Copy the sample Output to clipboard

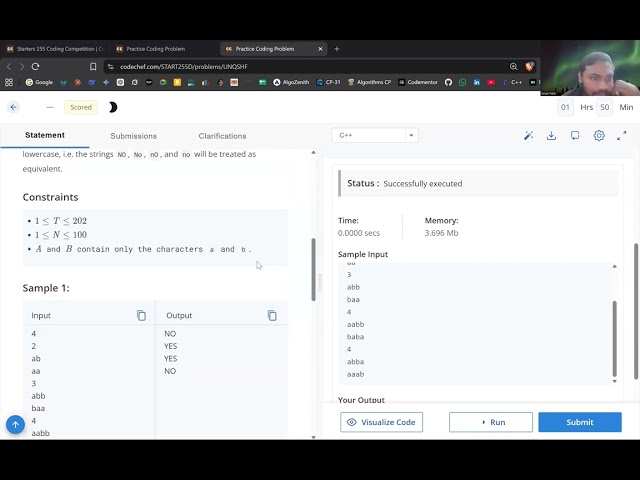[x=272, y=316]
